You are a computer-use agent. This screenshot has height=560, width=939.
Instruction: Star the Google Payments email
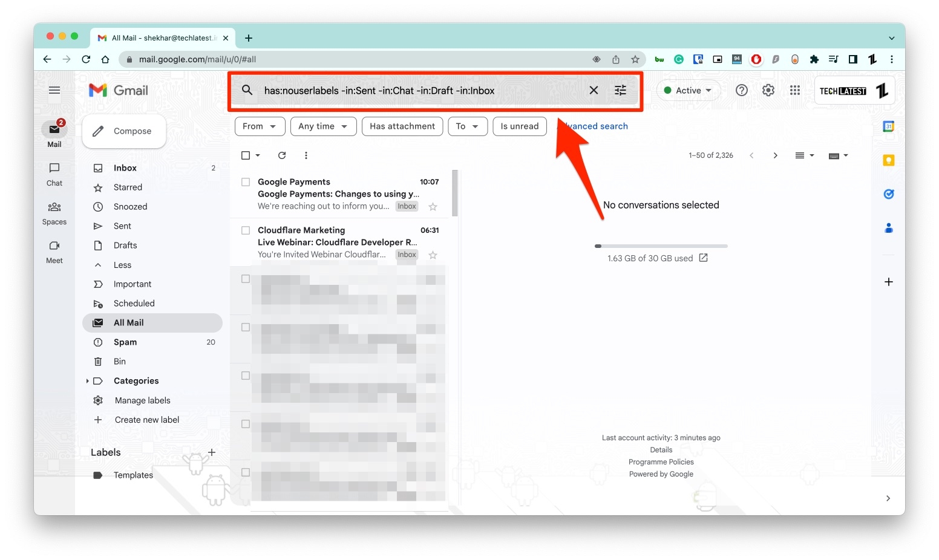coord(433,206)
